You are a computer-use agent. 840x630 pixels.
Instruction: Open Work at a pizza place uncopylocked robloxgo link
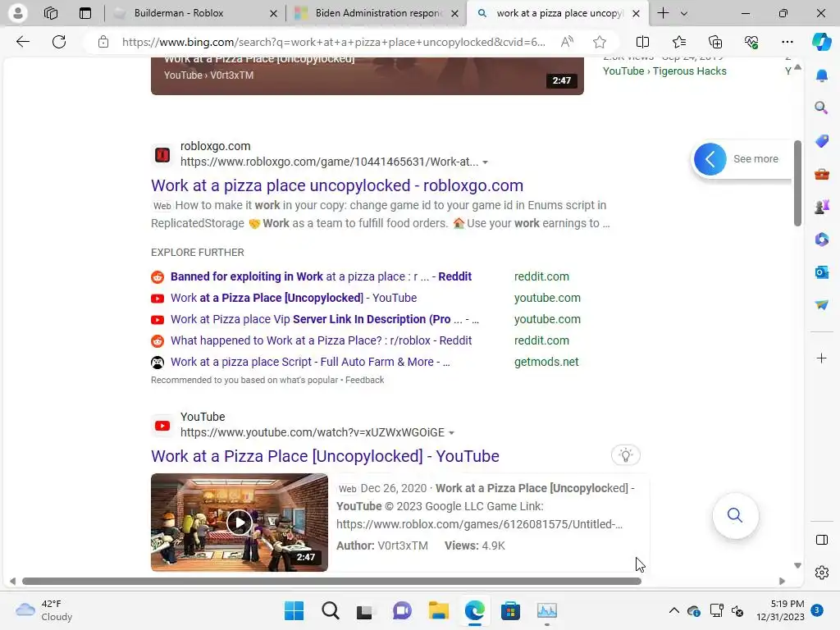337,185
